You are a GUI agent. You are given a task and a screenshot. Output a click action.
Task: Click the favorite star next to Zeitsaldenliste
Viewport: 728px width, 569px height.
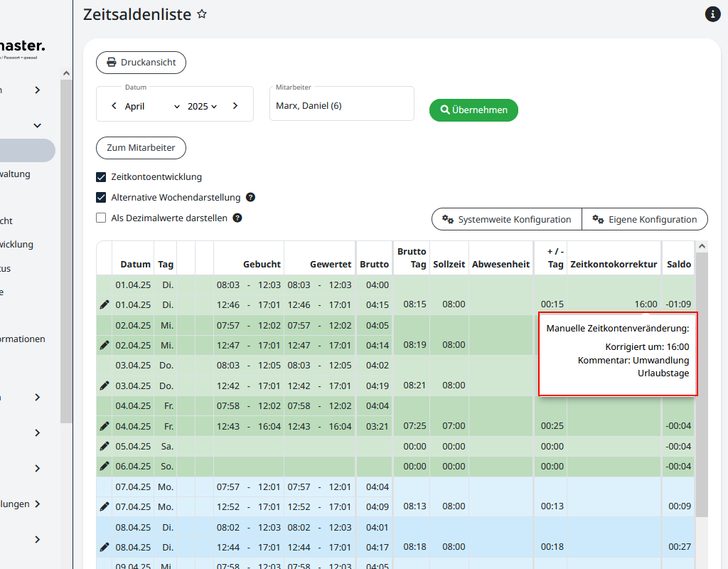coord(202,14)
